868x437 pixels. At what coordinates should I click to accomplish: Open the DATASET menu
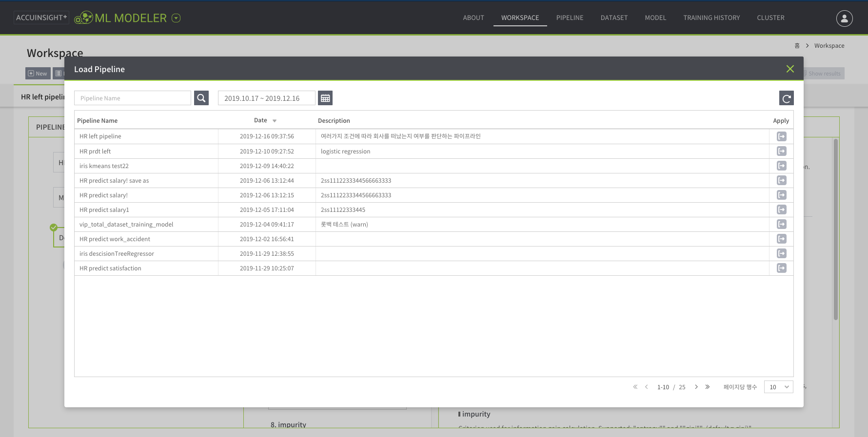pos(614,18)
